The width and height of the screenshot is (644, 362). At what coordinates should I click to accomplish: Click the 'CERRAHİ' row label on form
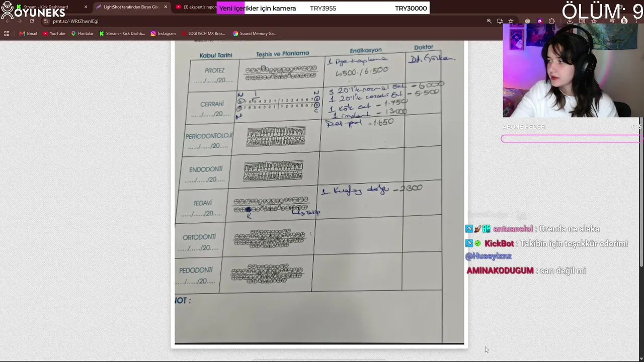[x=212, y=104]
